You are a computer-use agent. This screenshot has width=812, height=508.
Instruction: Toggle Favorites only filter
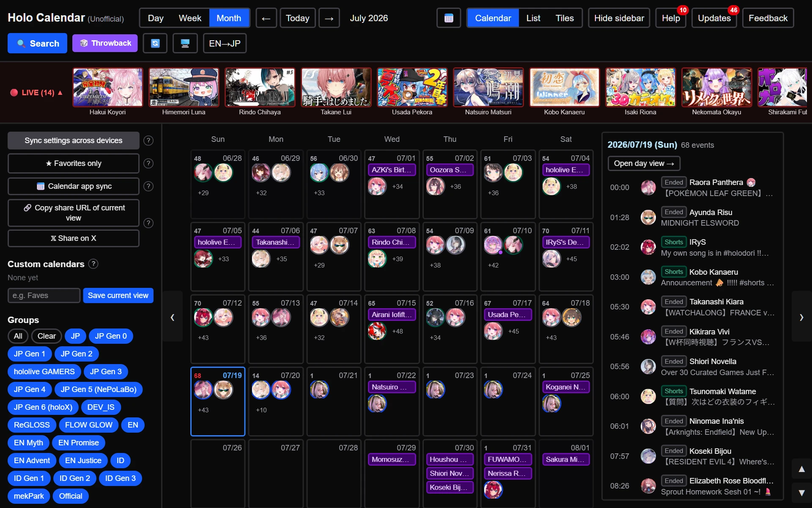tap(73, 163)
